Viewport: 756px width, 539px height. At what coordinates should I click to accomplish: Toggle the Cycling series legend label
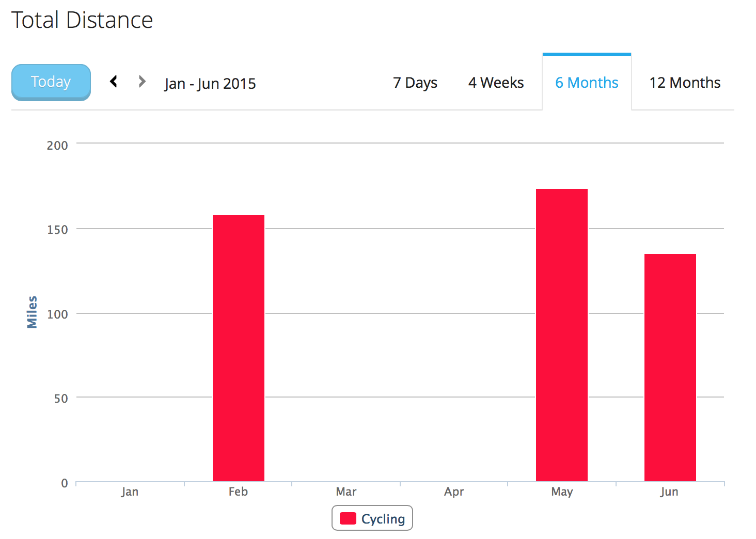383,519
